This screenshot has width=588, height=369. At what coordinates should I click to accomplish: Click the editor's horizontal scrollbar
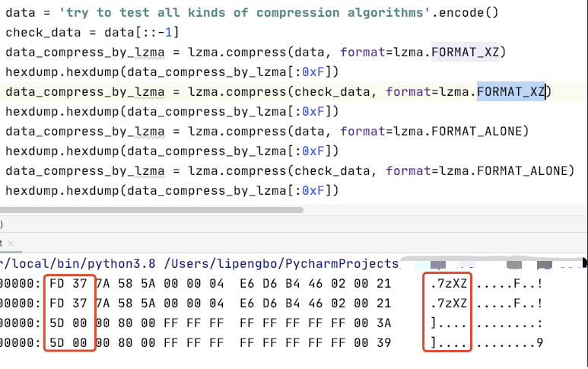click(x=151, y=209)
